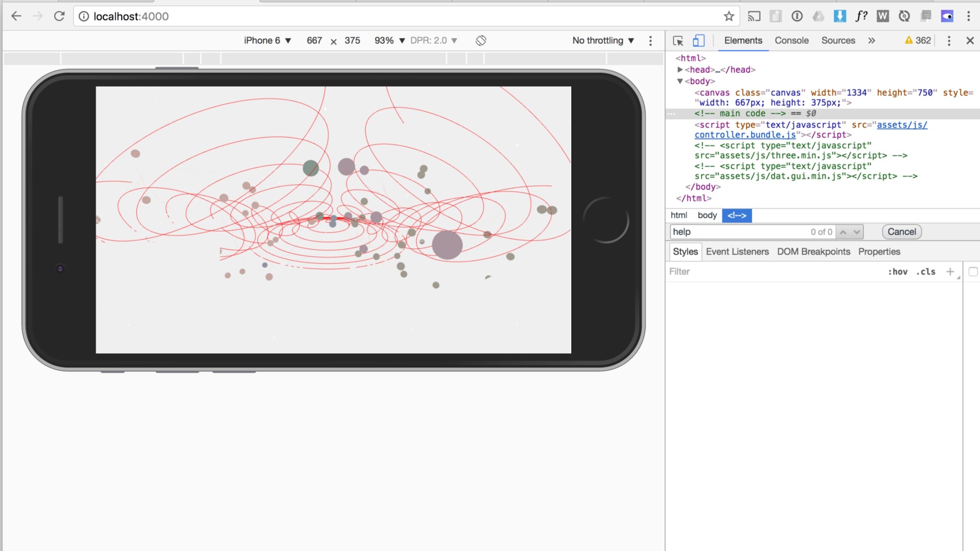Click the Styles Filter input

point(774,271)
